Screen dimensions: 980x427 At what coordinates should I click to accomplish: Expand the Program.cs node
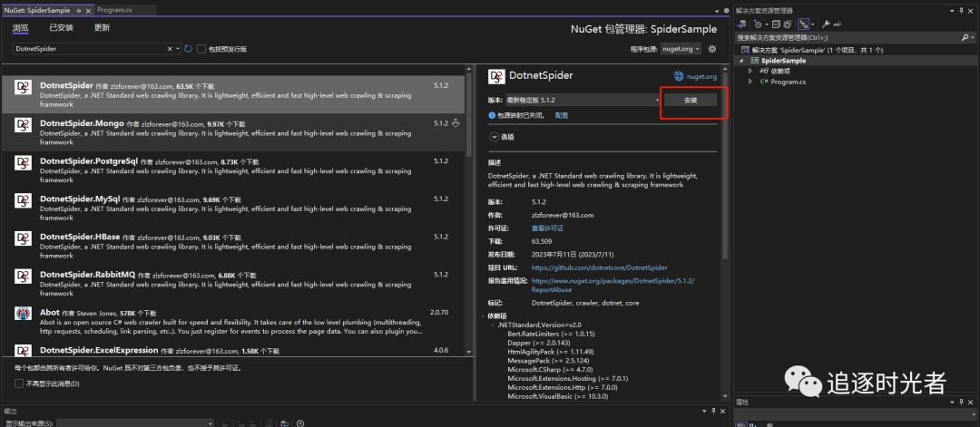pos(750,82)
